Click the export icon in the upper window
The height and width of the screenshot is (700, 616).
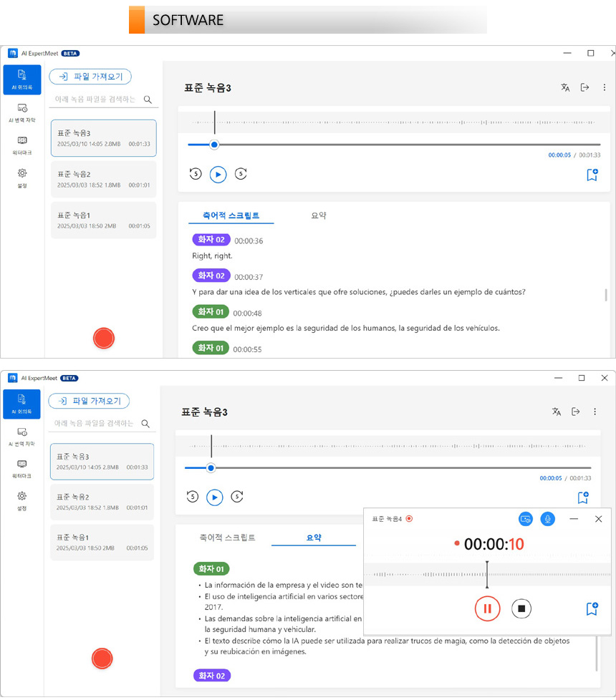[x=584, y=87]
